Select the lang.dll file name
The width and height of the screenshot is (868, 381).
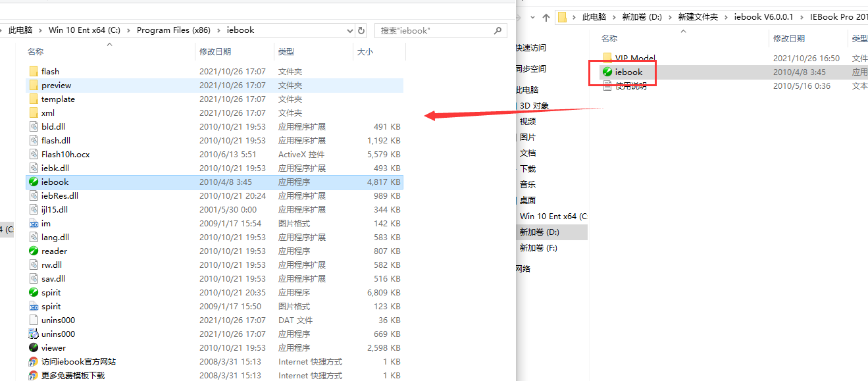tap(55, 237)
